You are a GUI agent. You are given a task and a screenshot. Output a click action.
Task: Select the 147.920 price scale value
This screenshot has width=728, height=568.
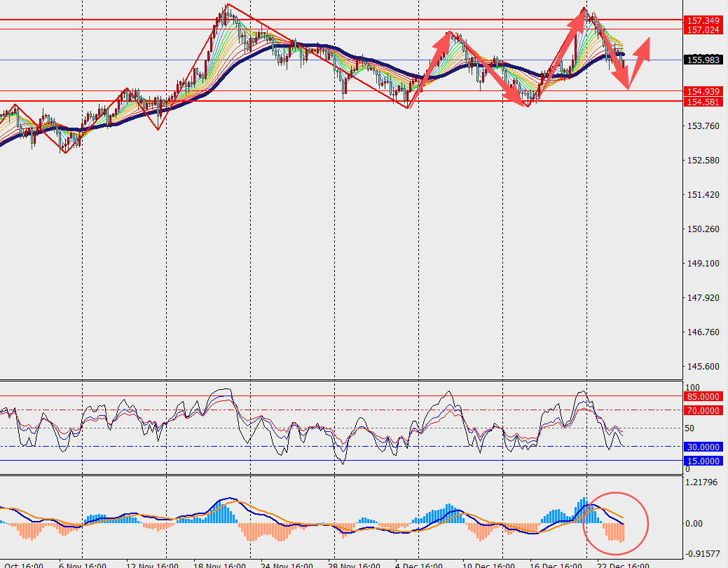pyautogui.click(x=702, y=298)
